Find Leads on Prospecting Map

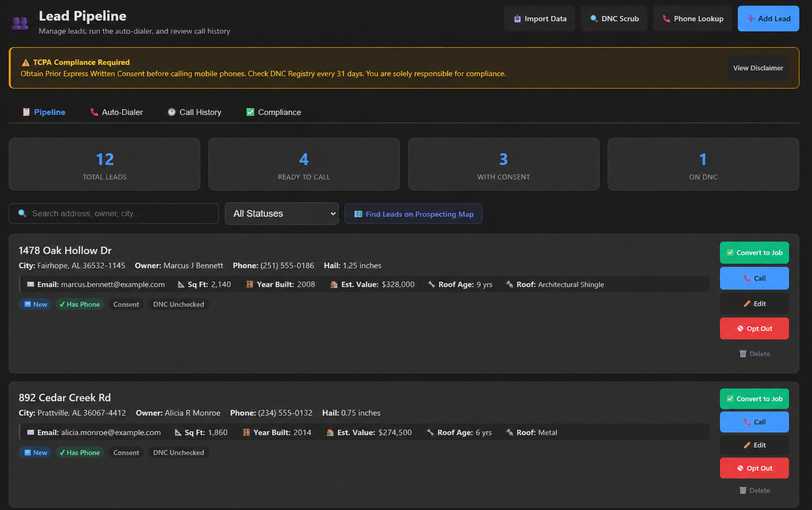(x=413, y=214)
